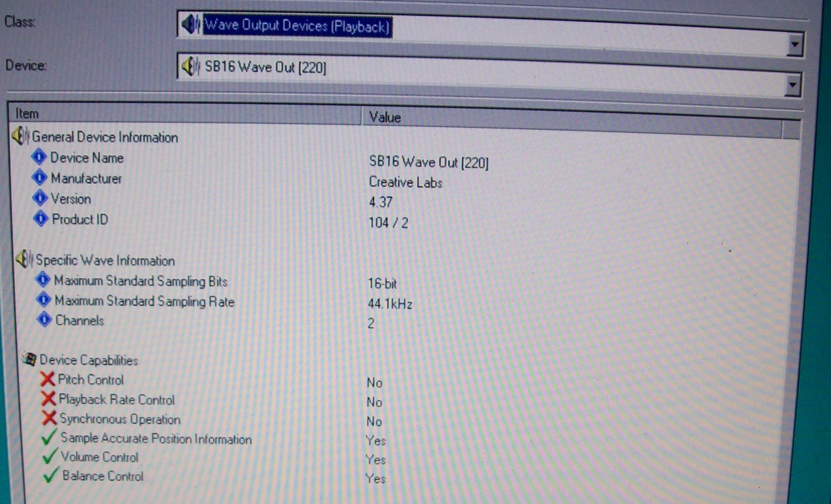Click Yes value for Sample Accurate Position
The width and height of the screenshot is (831, 504).
(x=375, y=441)
